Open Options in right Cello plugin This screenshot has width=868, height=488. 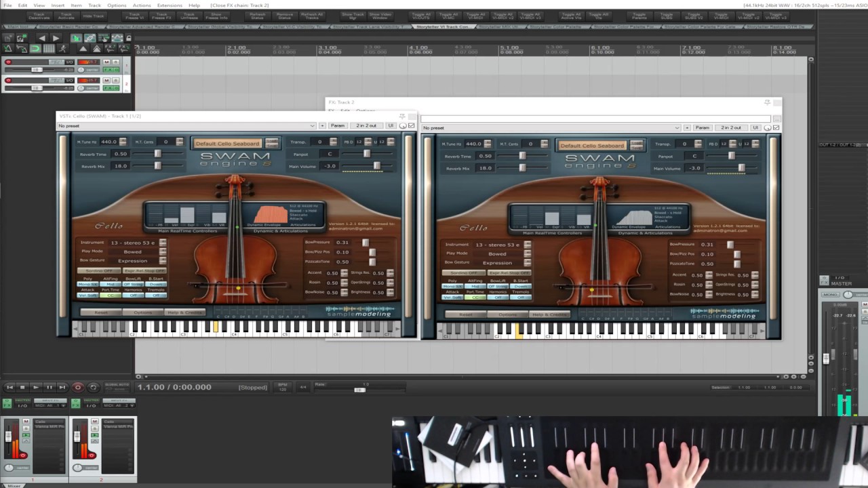(x=507, y=314)
